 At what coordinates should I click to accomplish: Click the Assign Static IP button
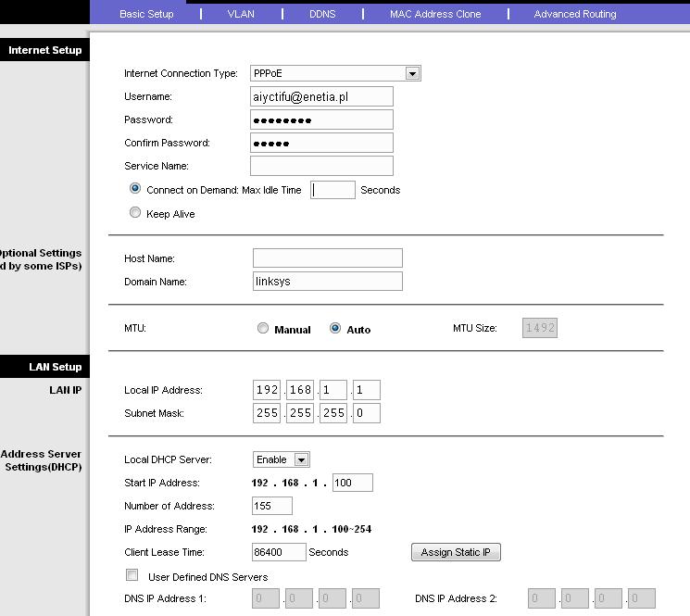[456, 552]
